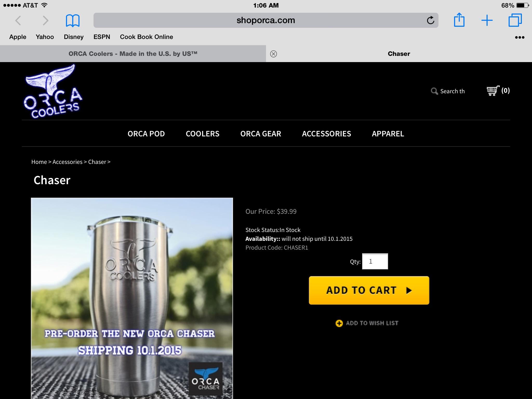Select the Qty input field

[x=375, y=261]
